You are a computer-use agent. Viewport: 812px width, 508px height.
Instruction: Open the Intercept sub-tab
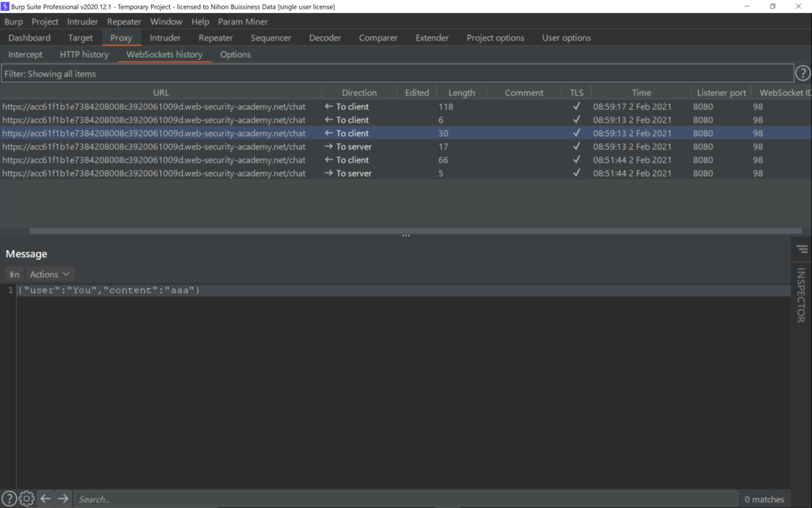pos(25,54)
